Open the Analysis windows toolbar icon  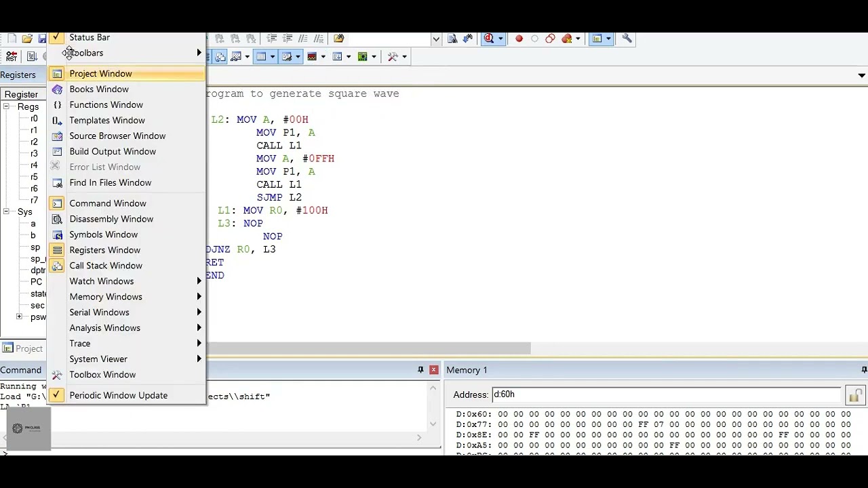click(x=312, y=56)
